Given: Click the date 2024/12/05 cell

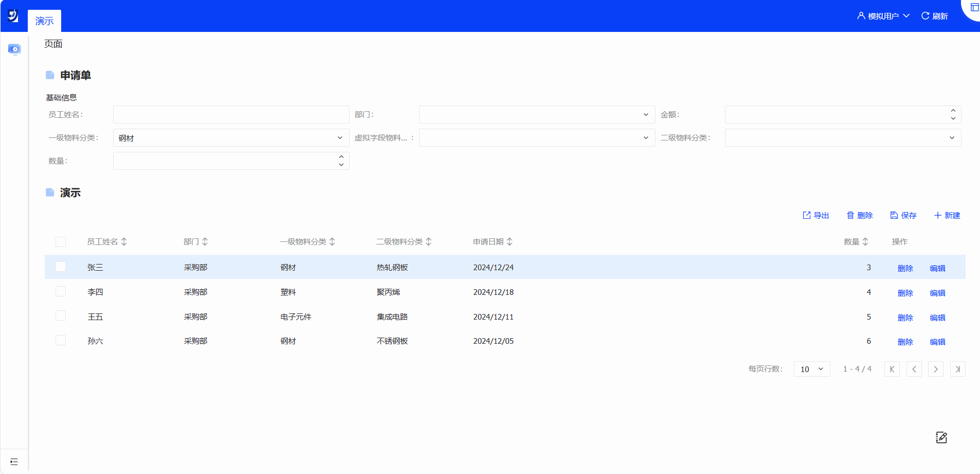Looking at the screenshot, I should [x=494, y=341].
